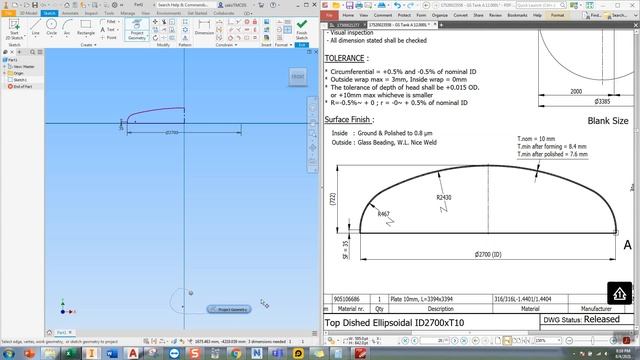Click the Search button in PDF editor
Screen dimensions: 640x360
616,15
